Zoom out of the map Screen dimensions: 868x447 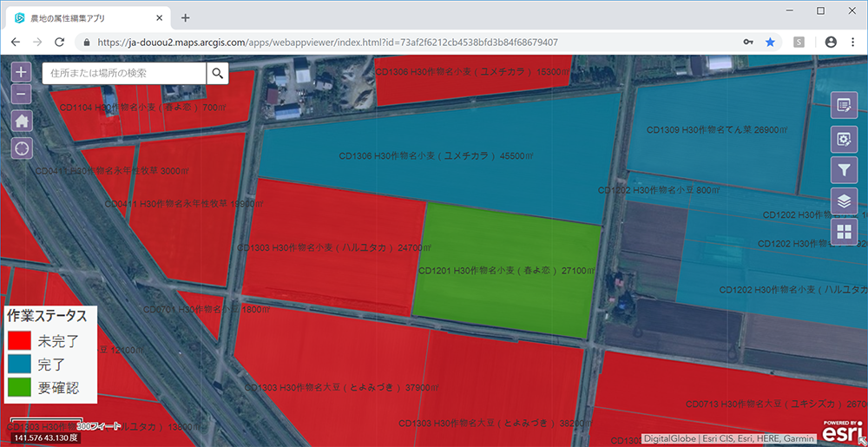[22, 94]
